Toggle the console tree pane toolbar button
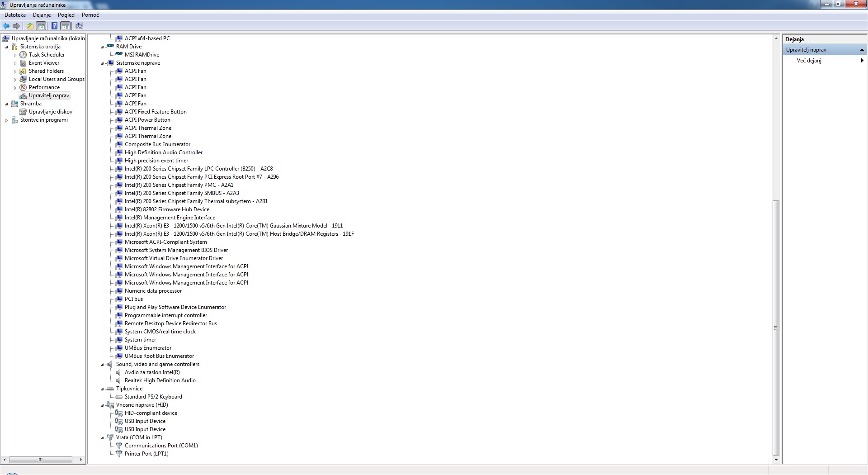Screen dimensions: 868x475 [41, 26]
